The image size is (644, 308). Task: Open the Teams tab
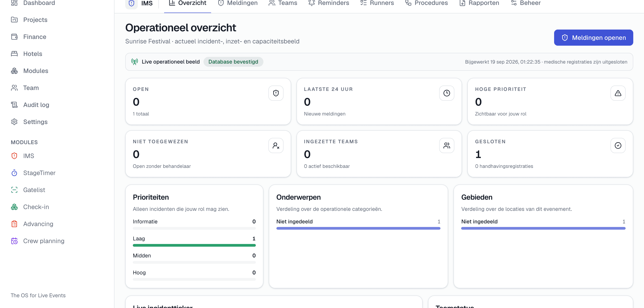(x=283, y=3)
